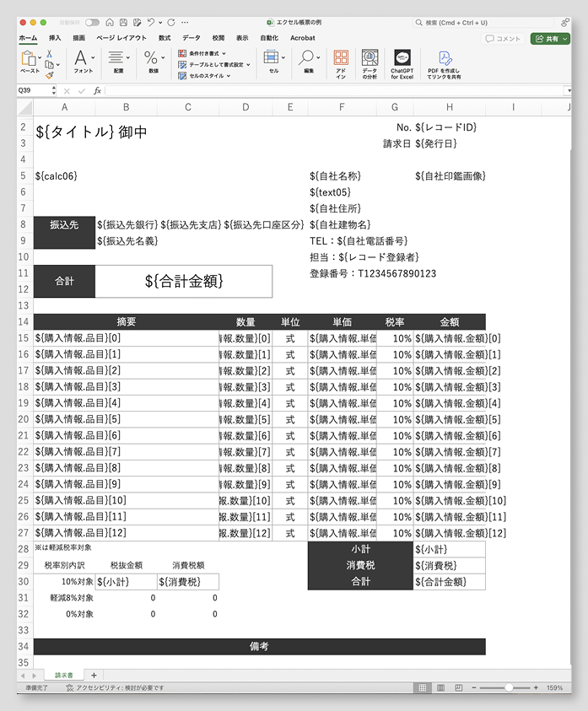This screenshot has width=588, height=711.
Task: Click the green 共有 button
Action: (550, 39)
